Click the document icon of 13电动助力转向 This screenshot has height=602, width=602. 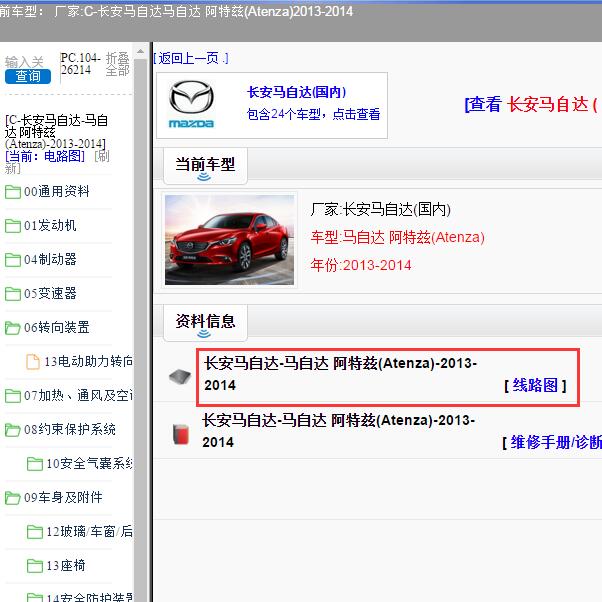click(x=33, y=362)
